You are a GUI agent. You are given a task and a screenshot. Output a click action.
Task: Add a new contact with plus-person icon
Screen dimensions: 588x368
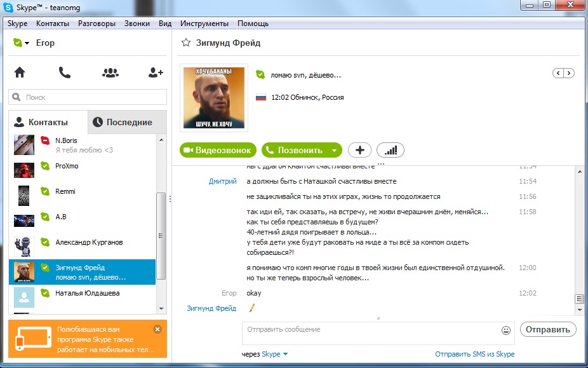point(156,72)
